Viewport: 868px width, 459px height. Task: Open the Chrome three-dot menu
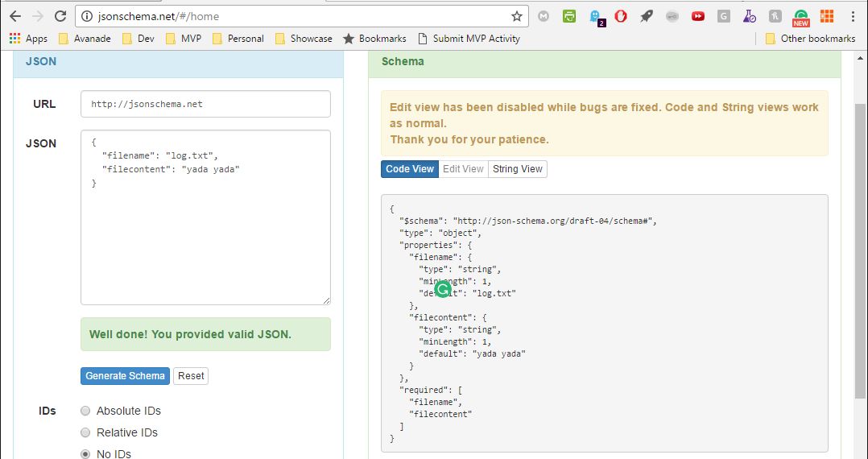pyautogui.click(x=853, y=16)
